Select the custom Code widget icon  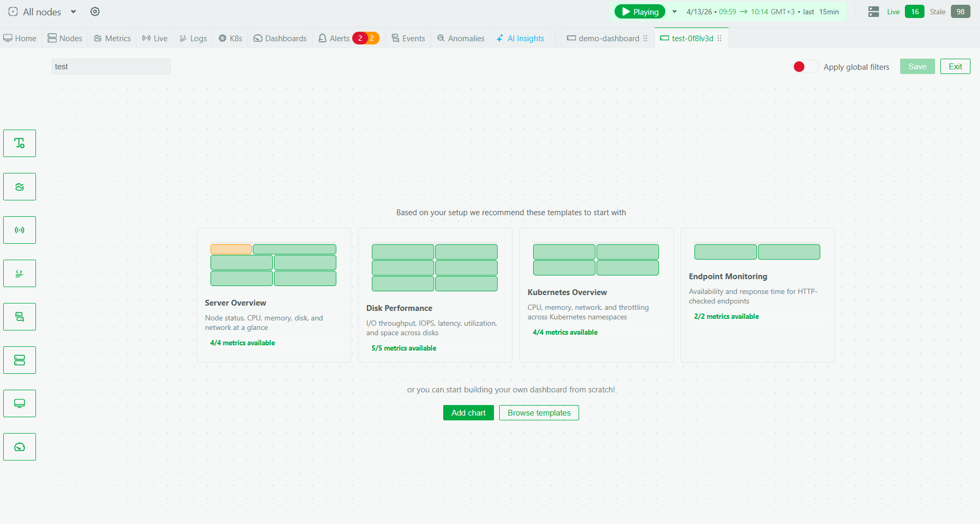pos(20,273)
